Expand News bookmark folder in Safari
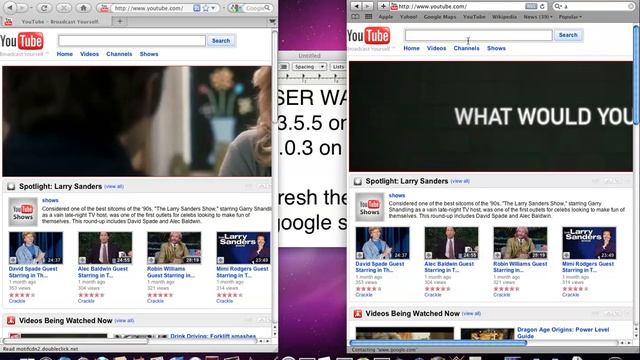The width and height of the screenshot is (640, 360). point(538,17)
